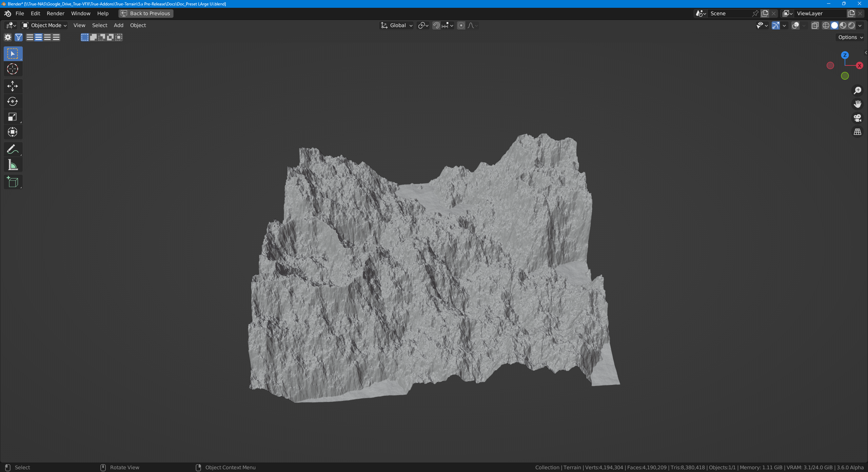The image size is (868, 472).
Task: Open the Global transform orientation dropdown
Action: pos(397,25)
